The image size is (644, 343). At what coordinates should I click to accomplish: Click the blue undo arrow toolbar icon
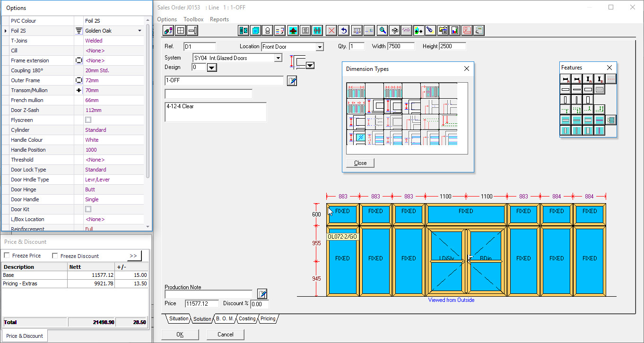click(344, 31)
